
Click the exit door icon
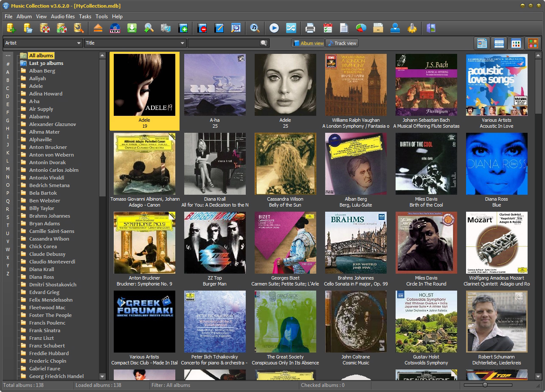pos(431,28)
